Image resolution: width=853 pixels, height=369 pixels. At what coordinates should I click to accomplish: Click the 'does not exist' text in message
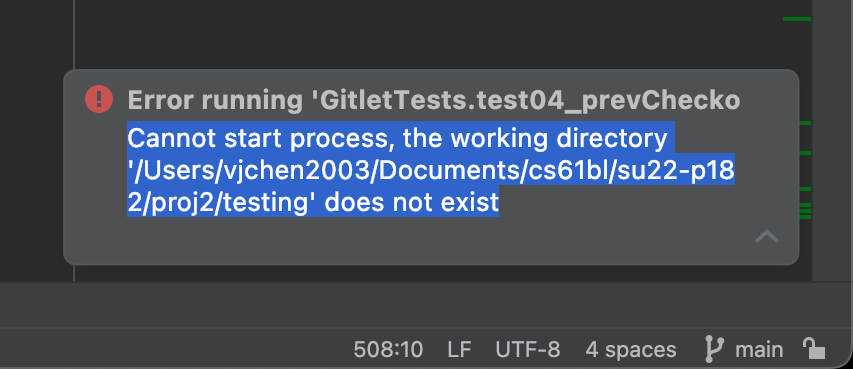(x=411, y=202)
